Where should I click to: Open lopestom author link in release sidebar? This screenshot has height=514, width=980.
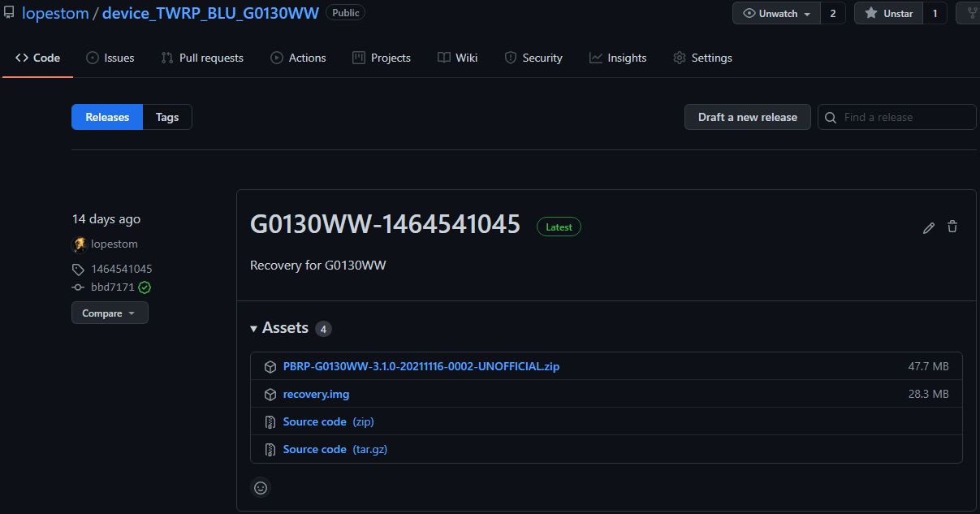point(114,244)
